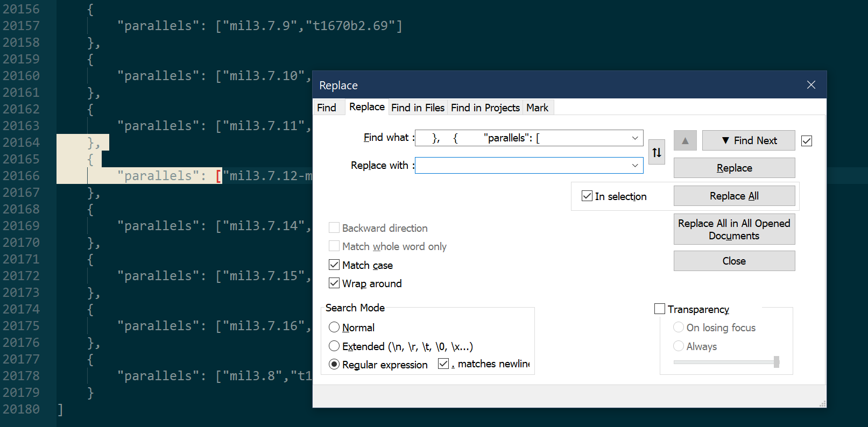Select Regular expression search mode
The height and width of the screenshot is (427, 868).
[x=334, y=364]
